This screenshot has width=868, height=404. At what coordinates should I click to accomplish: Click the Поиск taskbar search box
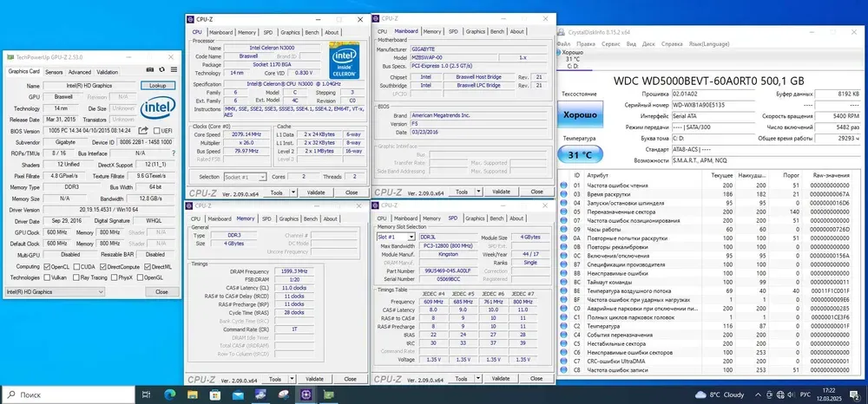68,394
